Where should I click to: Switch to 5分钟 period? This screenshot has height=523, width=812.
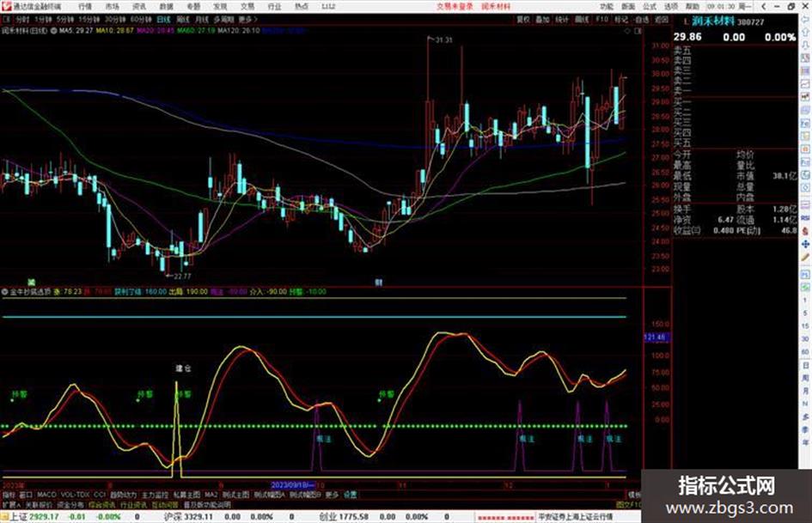[x=65, y=20]
